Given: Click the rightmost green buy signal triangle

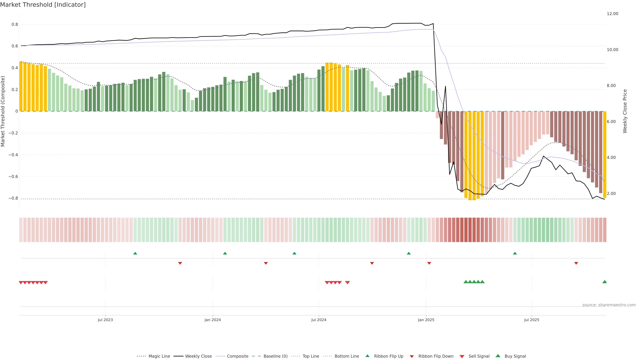Looking at the screenshot, I should [604, 282].
